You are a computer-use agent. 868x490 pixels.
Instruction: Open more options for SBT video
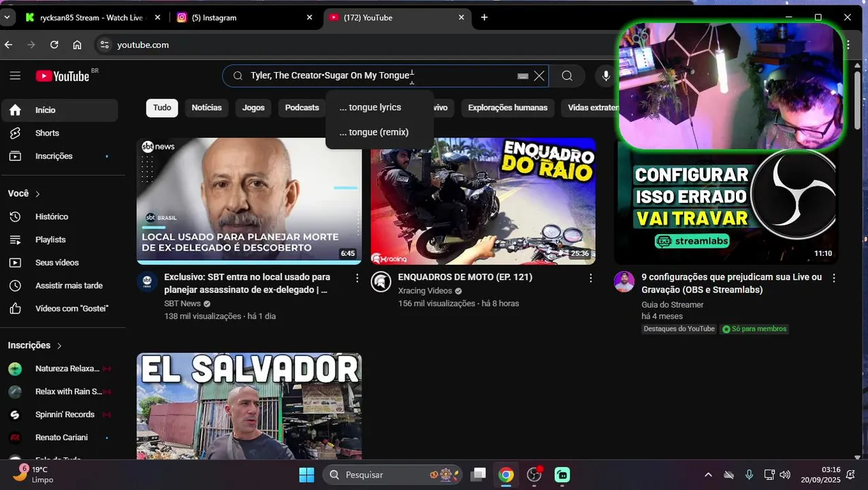pyautogui.click(x=357, y=278)
